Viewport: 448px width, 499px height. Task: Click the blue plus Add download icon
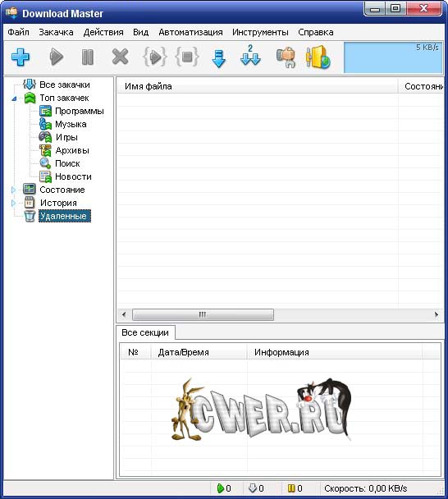coord(21,57)
